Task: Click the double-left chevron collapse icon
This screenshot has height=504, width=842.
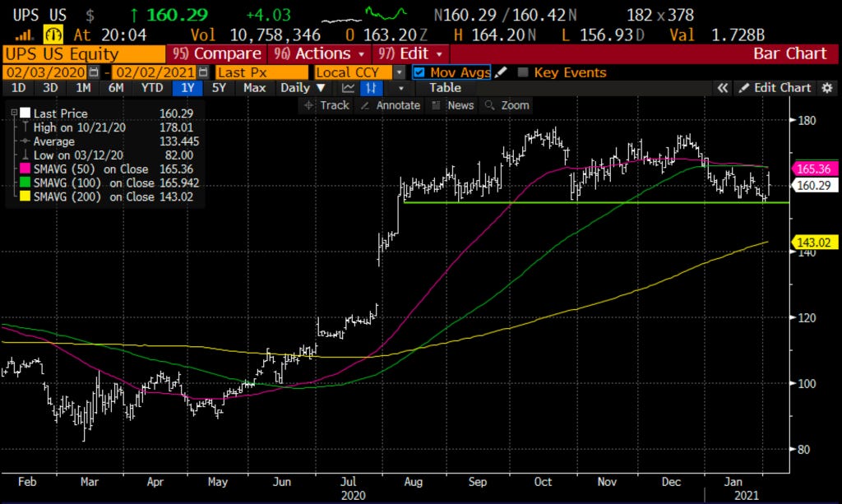Action: point(723,88)
